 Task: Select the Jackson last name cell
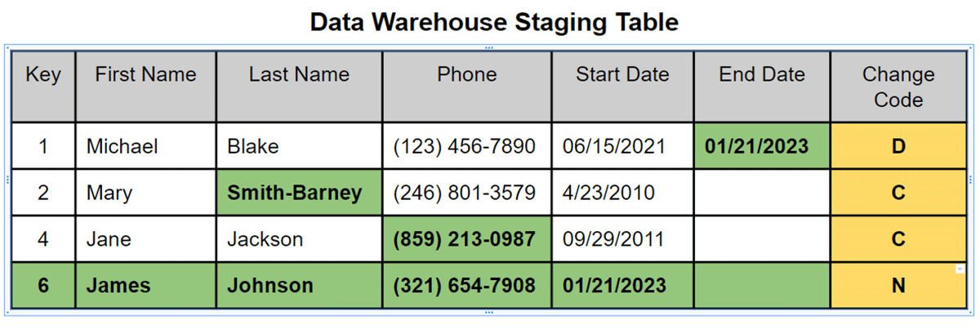coord(299,239)
